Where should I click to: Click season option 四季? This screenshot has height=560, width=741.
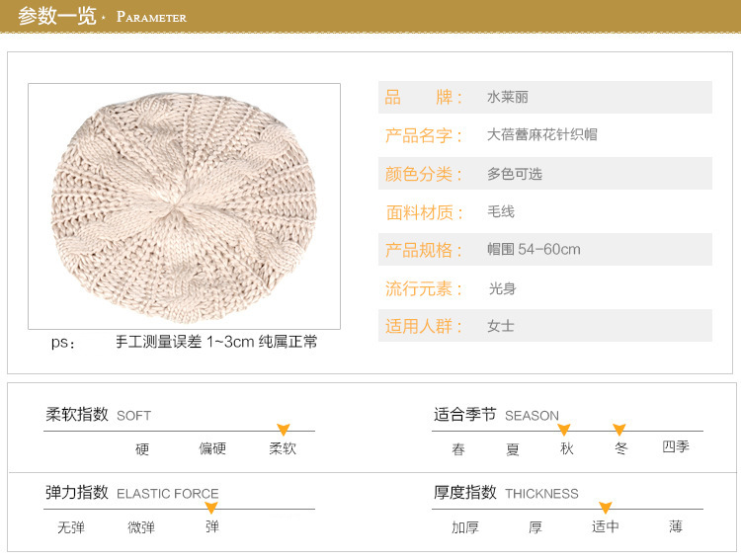point(676,446)
